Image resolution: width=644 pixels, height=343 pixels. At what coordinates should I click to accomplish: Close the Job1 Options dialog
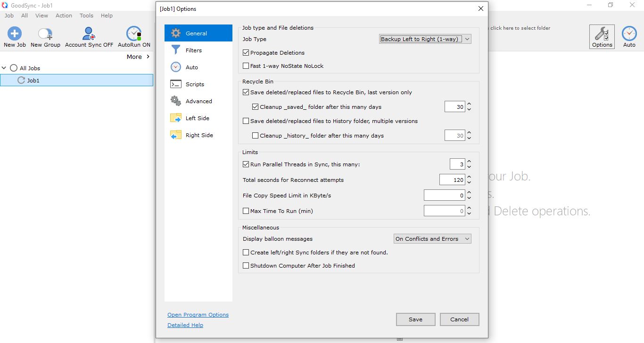point(481,8)
